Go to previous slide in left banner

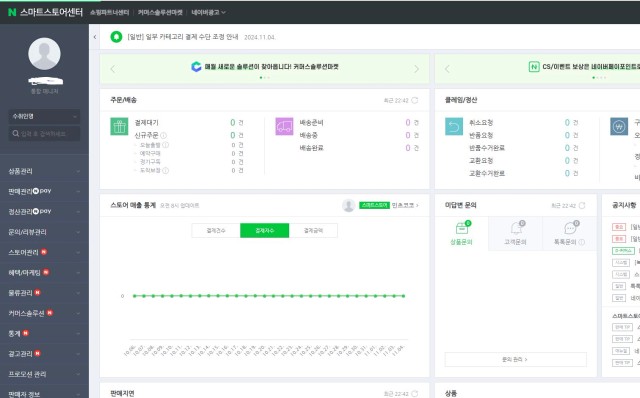(x=113, y=69)
